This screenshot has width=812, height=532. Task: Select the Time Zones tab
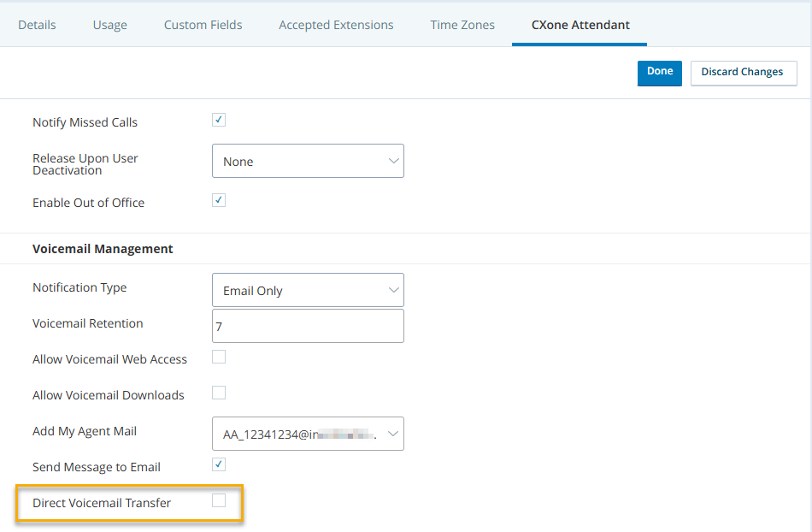[x=462, y=25]
